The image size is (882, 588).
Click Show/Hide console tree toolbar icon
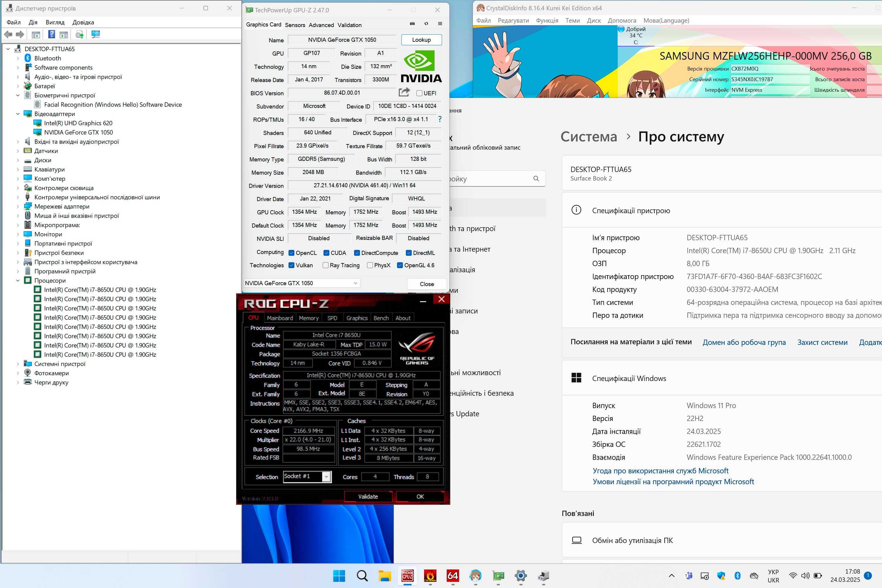click(x=36, y=34)
